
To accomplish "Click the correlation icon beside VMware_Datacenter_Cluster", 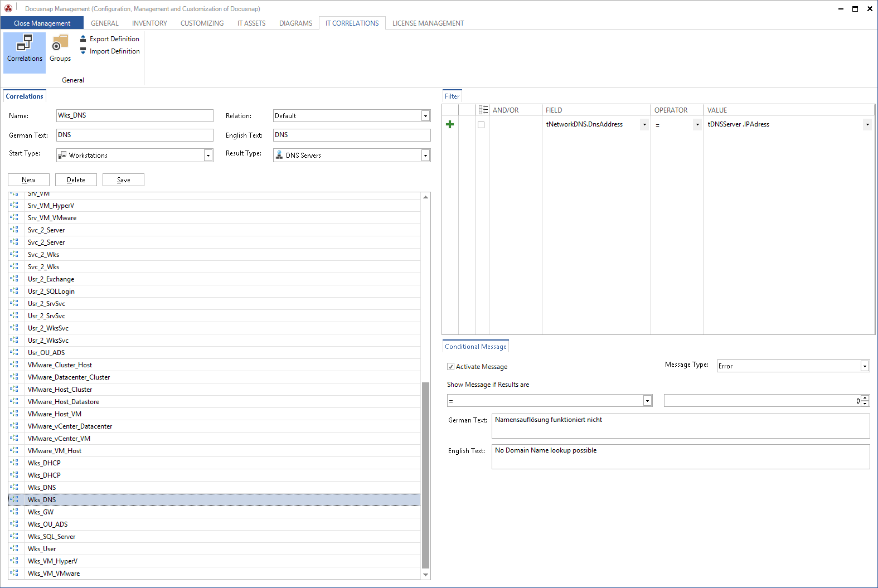I will pos(14,377).
